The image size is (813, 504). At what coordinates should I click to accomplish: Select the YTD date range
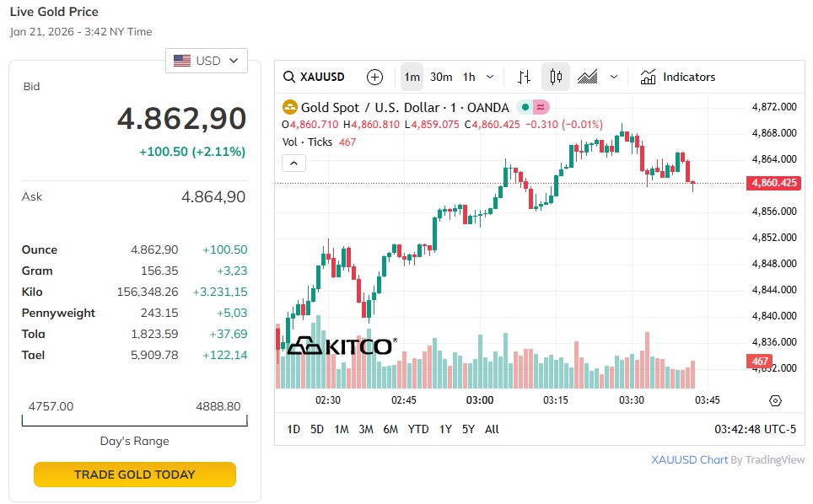[418, 429]
